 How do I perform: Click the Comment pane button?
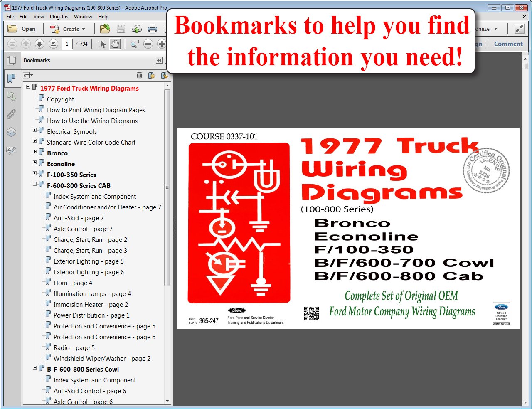click(x=508, y=44)
